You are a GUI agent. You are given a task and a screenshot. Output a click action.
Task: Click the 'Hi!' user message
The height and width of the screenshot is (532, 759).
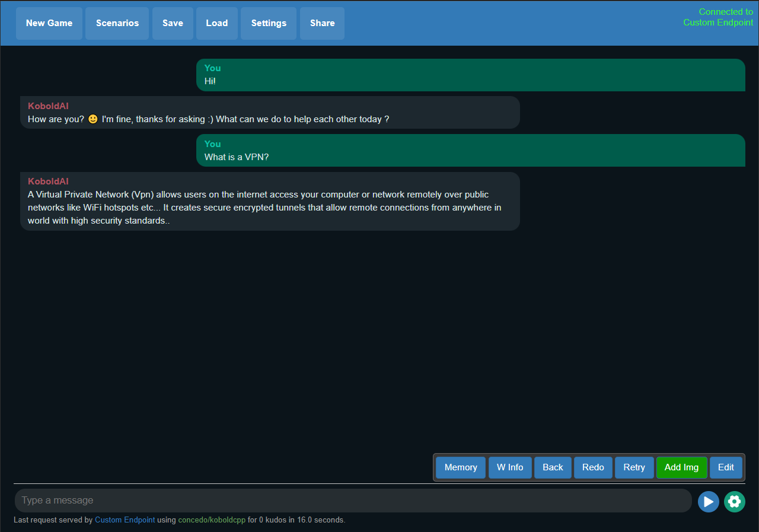tap(471, 75)
